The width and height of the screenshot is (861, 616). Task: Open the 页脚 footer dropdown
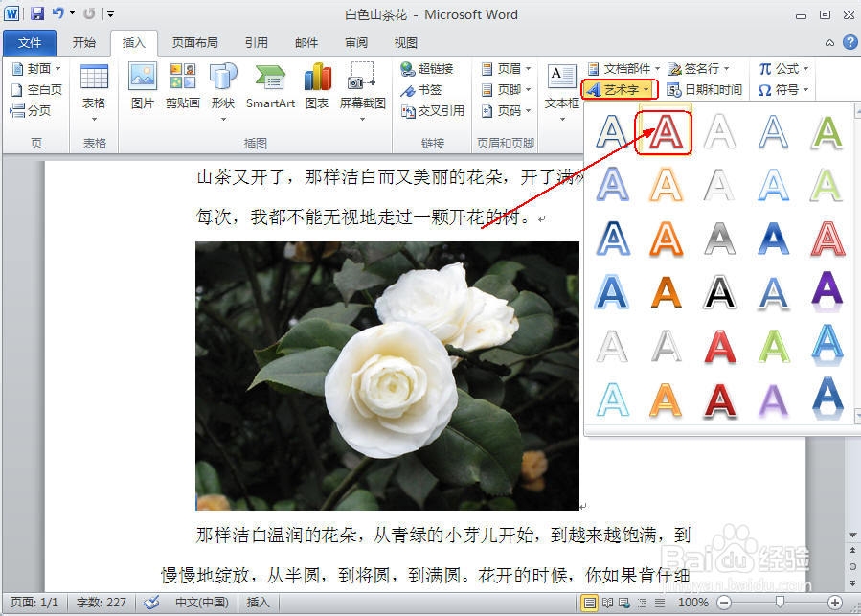[x=506, y=89]
